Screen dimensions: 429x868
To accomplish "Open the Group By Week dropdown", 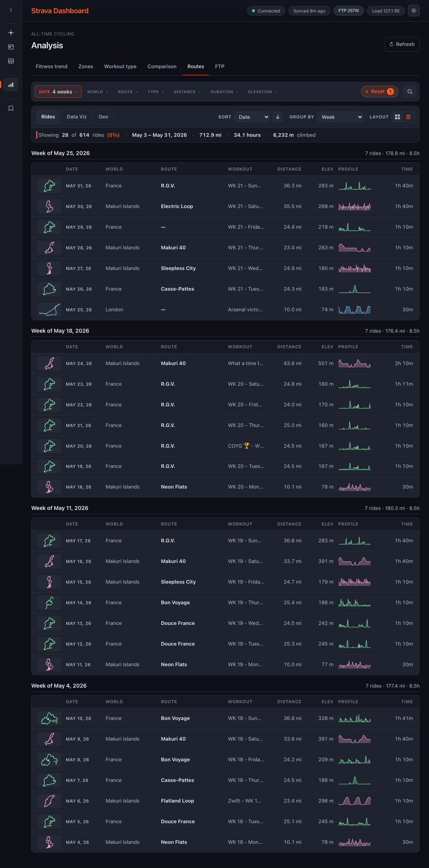I will pos(341,117).
